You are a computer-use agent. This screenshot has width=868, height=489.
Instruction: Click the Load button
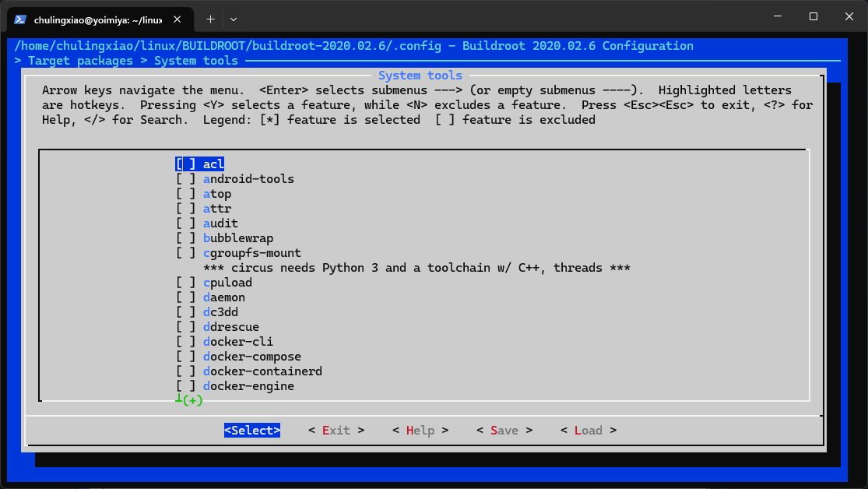pyautogui.click(x=589, y=431)
